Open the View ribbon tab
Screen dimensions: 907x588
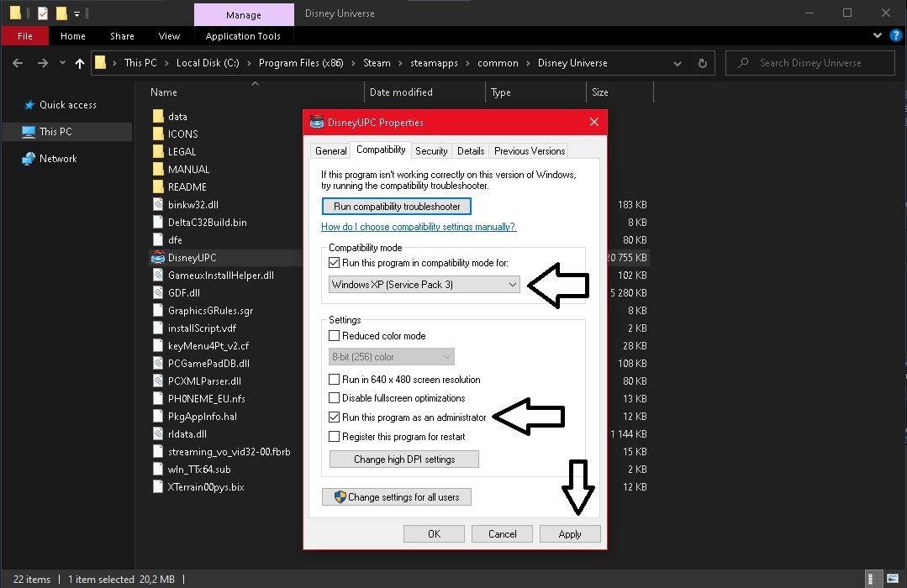click(x=169, y=36)
